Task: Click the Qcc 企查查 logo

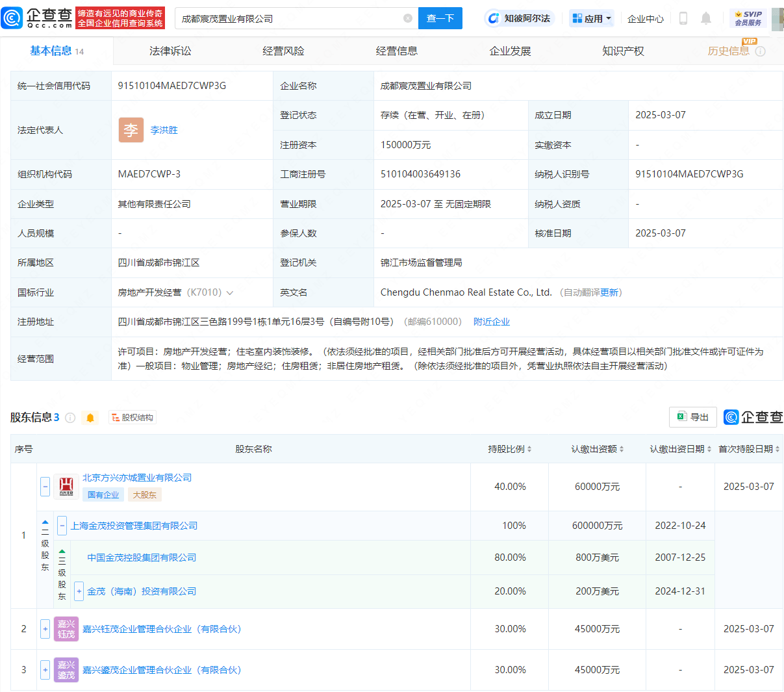Action: pos(37,18)
